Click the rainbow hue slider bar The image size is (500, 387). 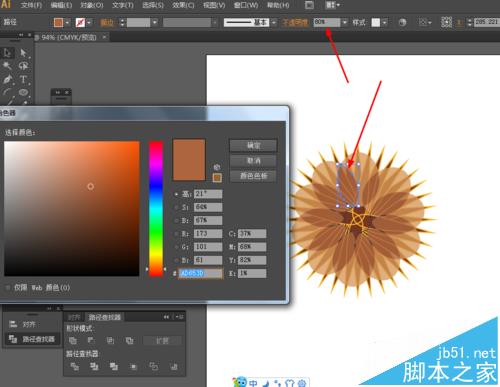pyautogui.click(x=156, y=208)
